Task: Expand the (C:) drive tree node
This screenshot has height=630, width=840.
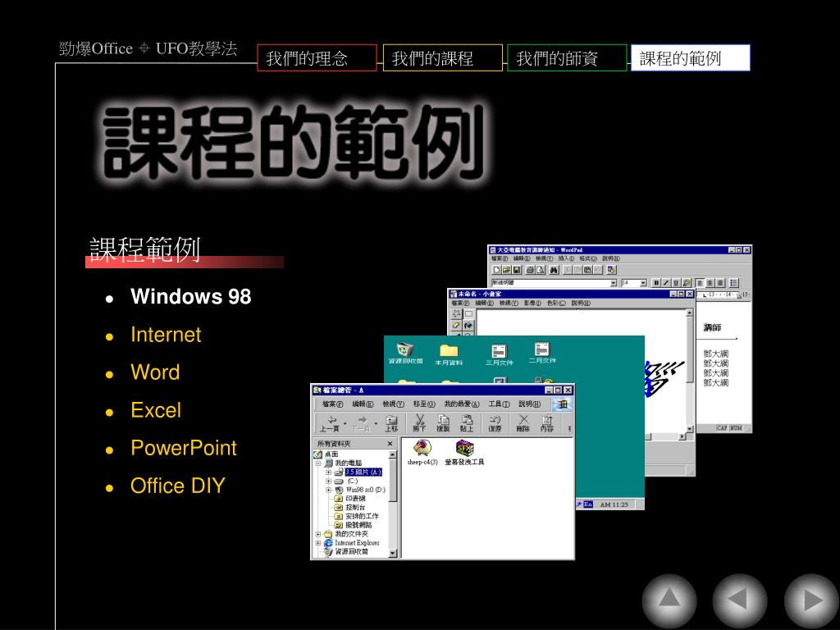Action: [328, 481]
